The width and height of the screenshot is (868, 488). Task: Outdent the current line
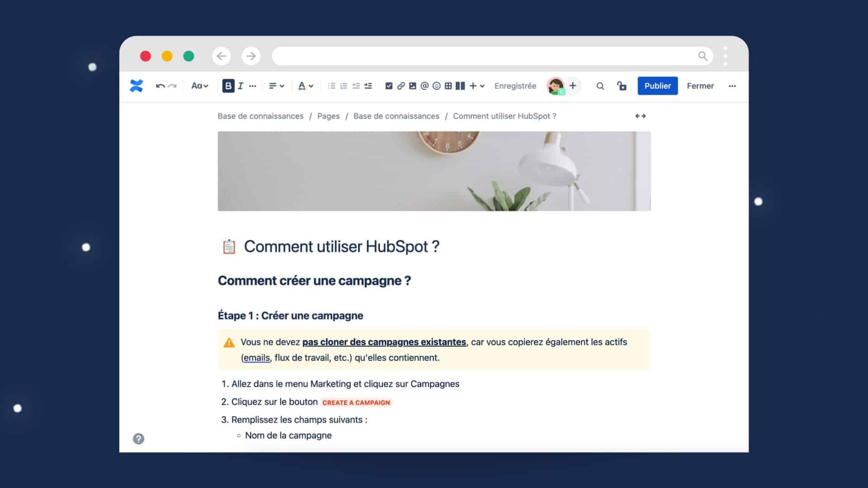point(356,86)
